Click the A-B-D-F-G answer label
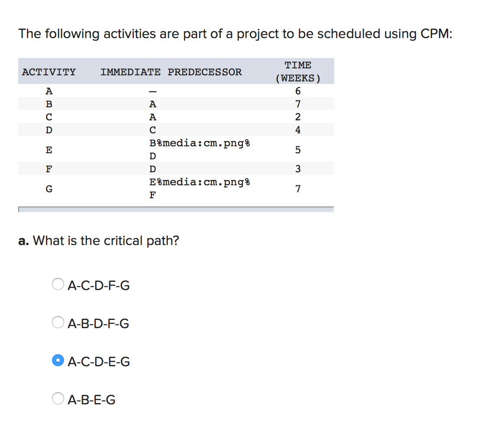The width and height of the screenshot is (504, 426). point(98,323)
